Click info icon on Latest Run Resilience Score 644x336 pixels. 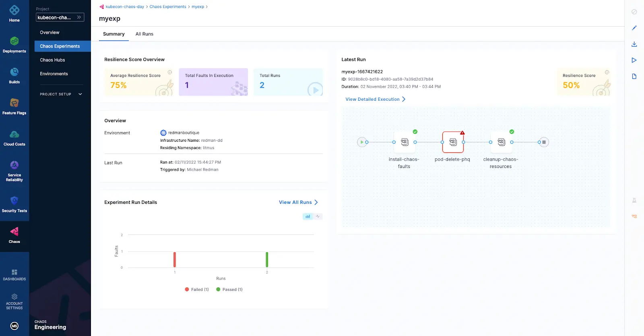click(x=607, y=72)
